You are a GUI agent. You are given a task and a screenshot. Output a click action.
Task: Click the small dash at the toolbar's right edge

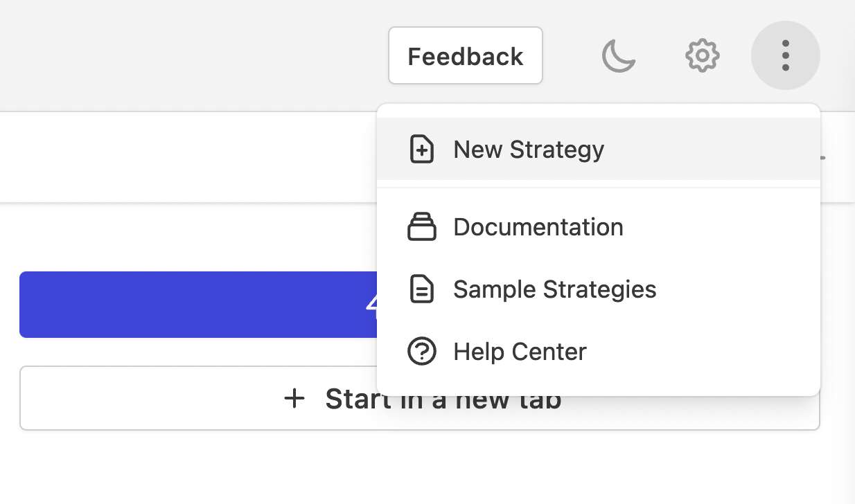822,157
